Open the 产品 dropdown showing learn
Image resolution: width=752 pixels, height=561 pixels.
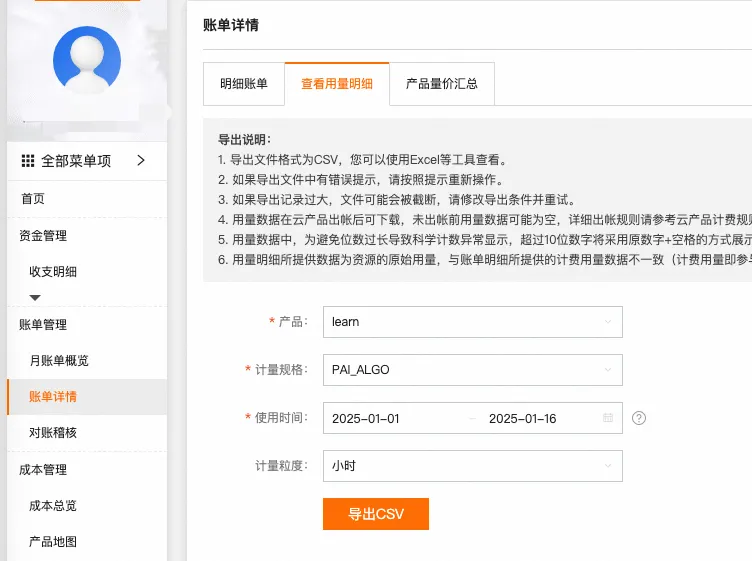[x=473, y=322]
